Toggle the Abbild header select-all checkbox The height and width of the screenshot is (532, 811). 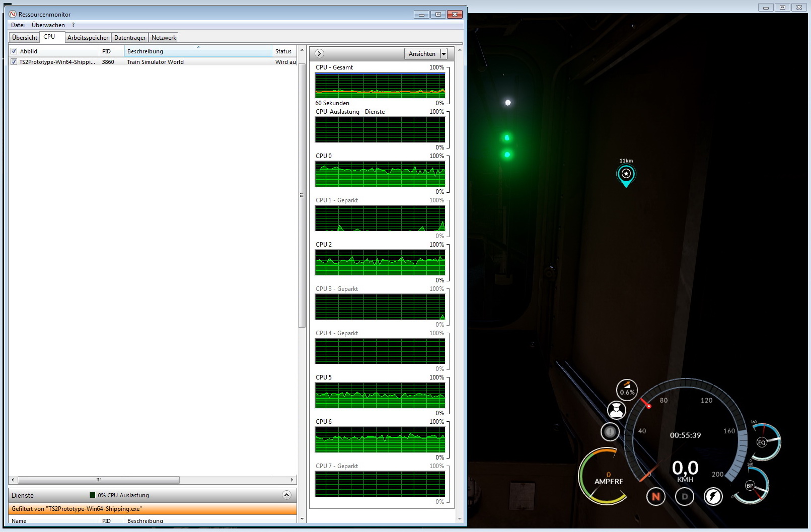click(x=14, y=51)
